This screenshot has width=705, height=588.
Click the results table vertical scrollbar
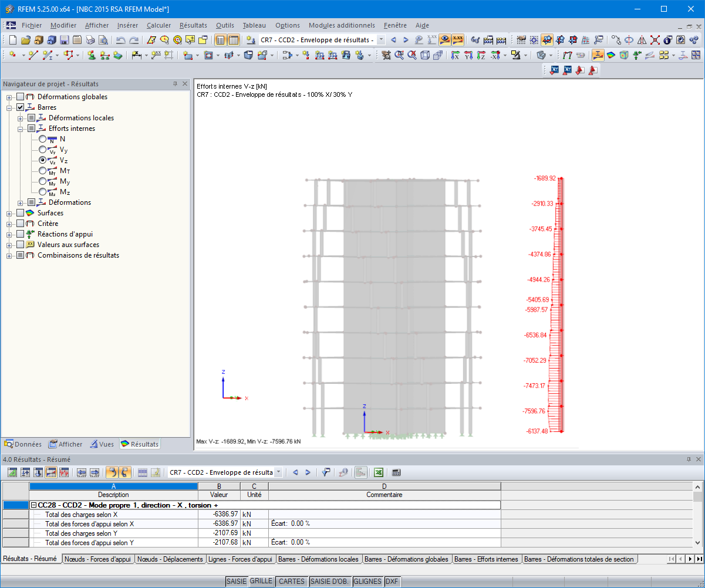[x=698, y=515]
